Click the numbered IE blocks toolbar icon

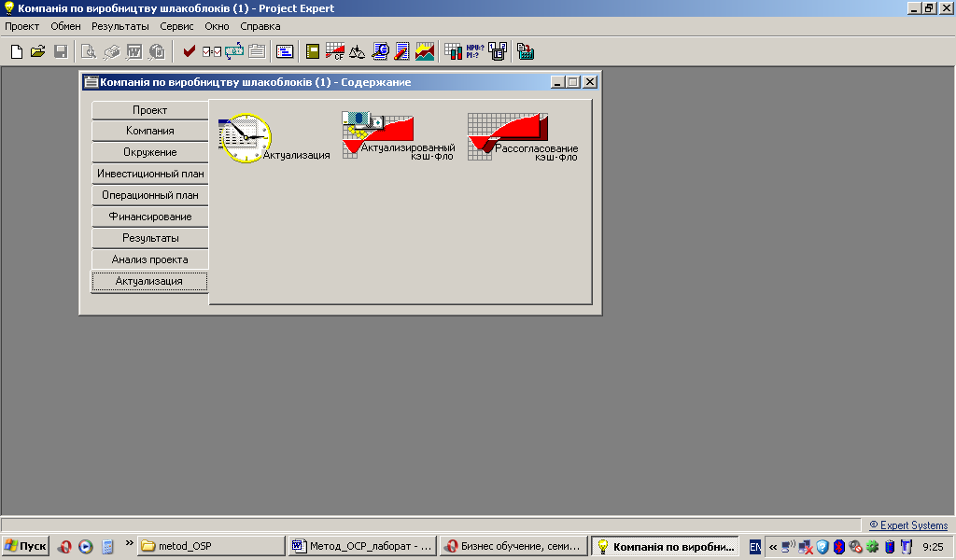click(498, 51)
